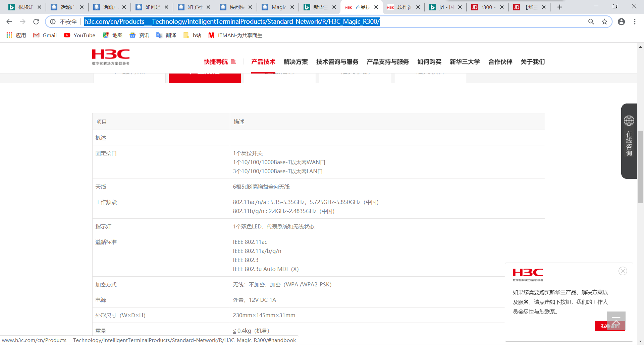Open the b站 bookmark folder
The image size is (644, 345).
[192, 35]
